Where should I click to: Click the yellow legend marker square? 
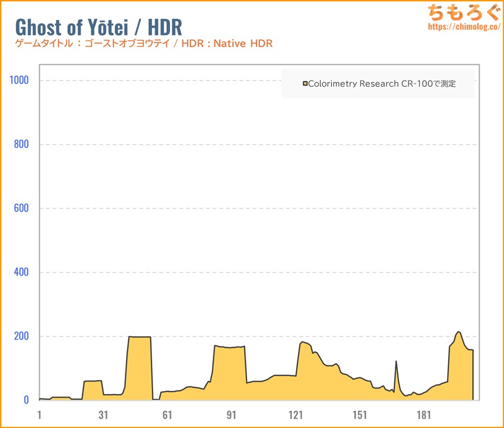click(305, 84)
